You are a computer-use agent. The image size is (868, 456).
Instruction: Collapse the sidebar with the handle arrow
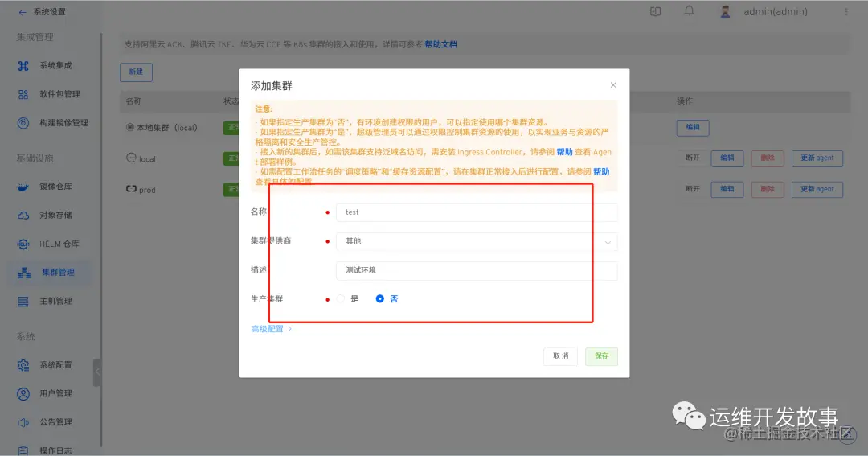(x=97, y=372)
